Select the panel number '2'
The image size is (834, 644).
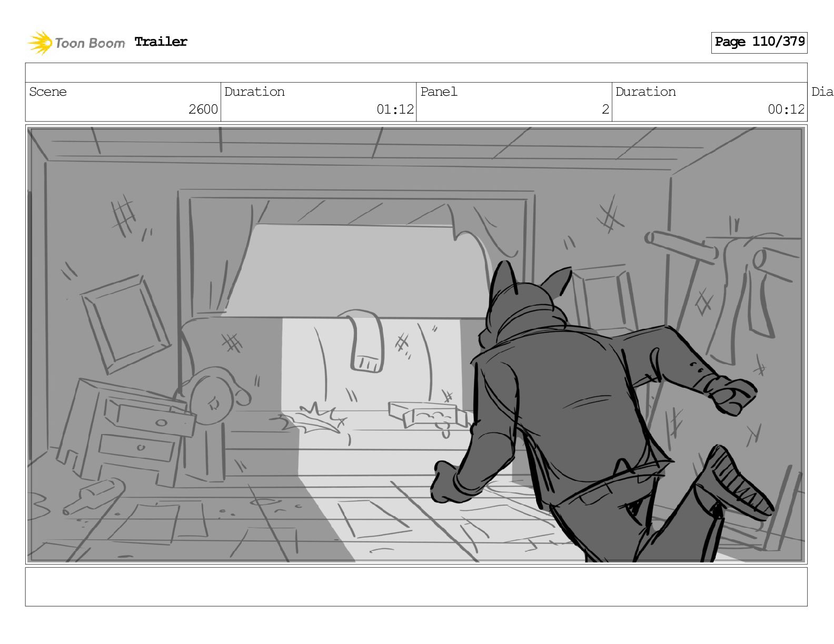tap(605, 109)
